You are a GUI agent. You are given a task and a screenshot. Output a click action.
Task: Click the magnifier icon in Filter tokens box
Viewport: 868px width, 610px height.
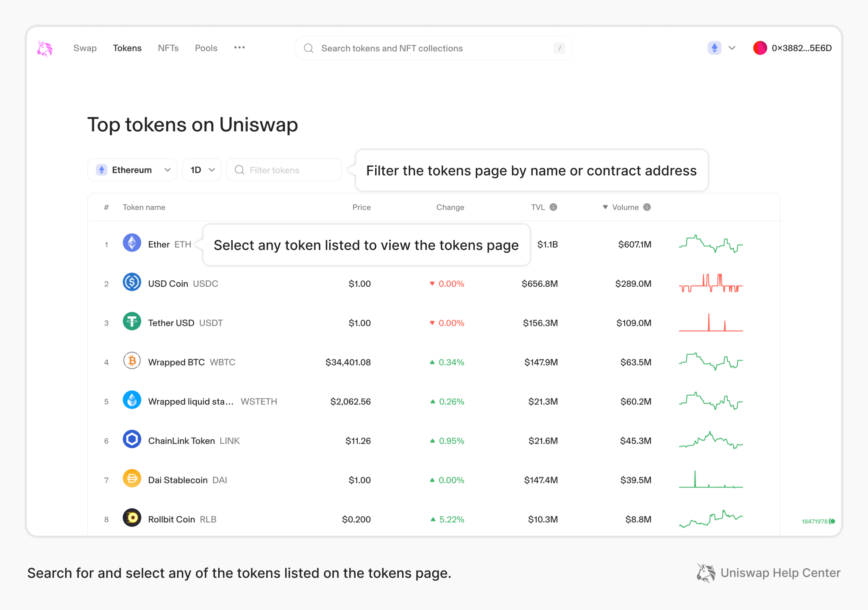[x=239, y=170]
